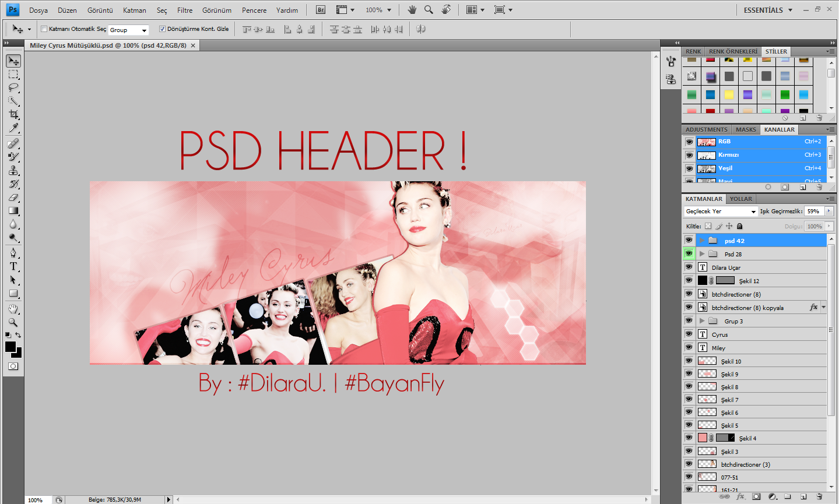Toggle Katmanı Otomatik Seç checkbox
The height and width of the screenshot is (504, 839).
(44, 29)
